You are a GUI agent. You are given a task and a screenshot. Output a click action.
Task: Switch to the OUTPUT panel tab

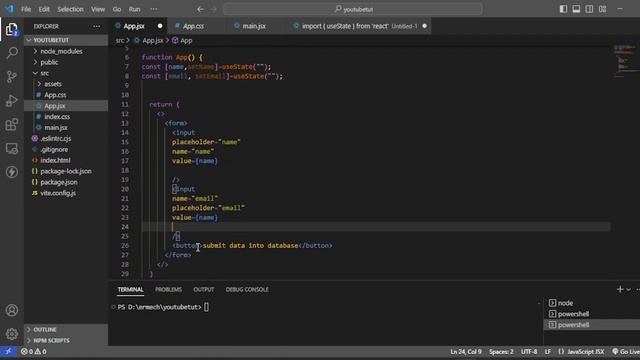click(x=204, y=289)
